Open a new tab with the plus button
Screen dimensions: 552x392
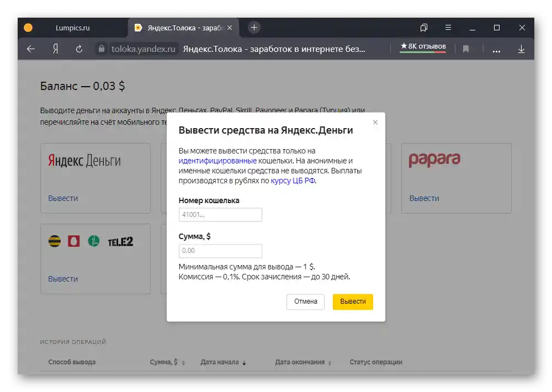254,28
